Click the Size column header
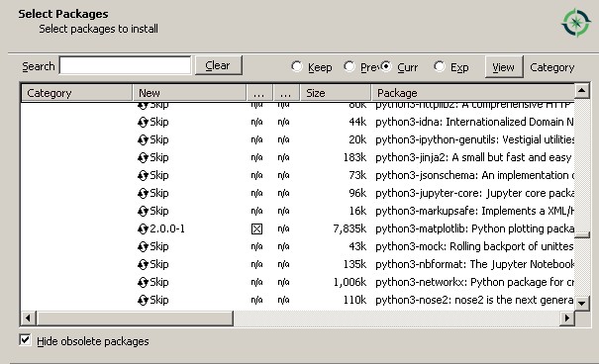 pyautogui.click(x=336, y=93)
